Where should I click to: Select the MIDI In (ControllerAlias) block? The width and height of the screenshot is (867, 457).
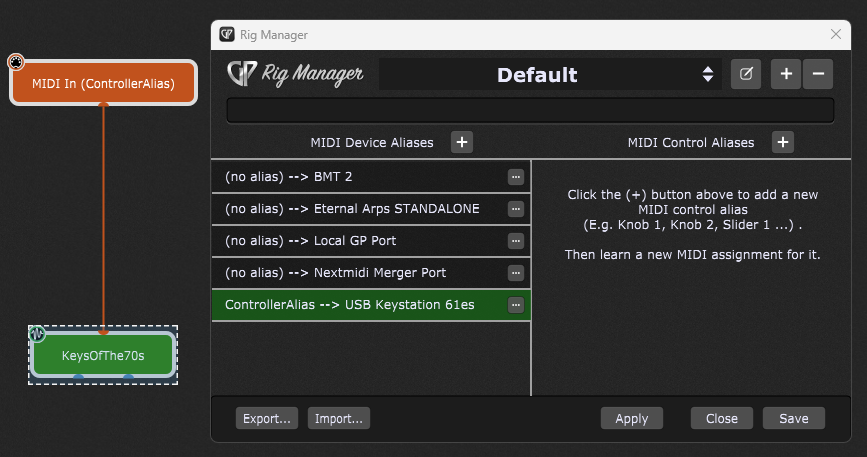click(x=103, y=84)
